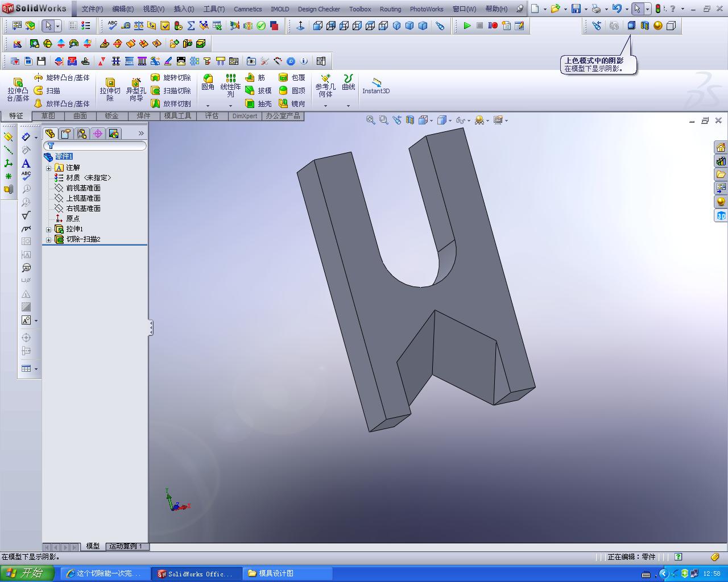Toggle the DisplayManager tab in side panel
This screenshot has width=728, height=582.
click(114, 134)
